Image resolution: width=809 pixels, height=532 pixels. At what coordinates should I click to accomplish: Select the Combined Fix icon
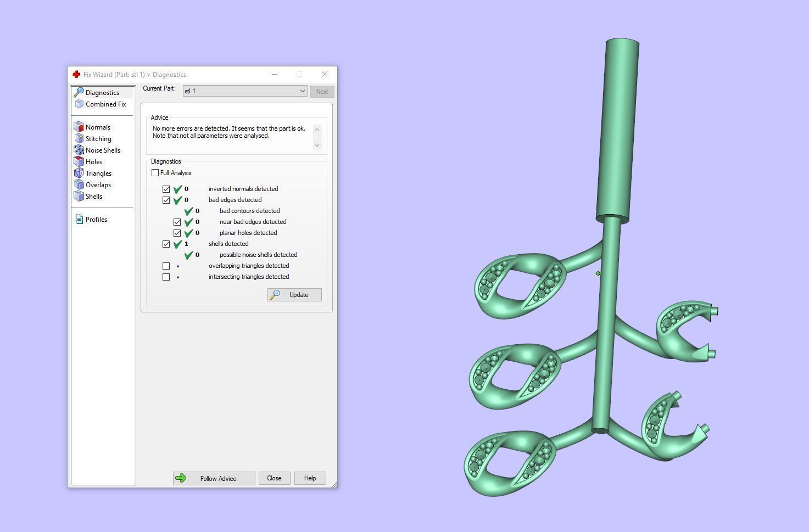(x=79, y=104)
